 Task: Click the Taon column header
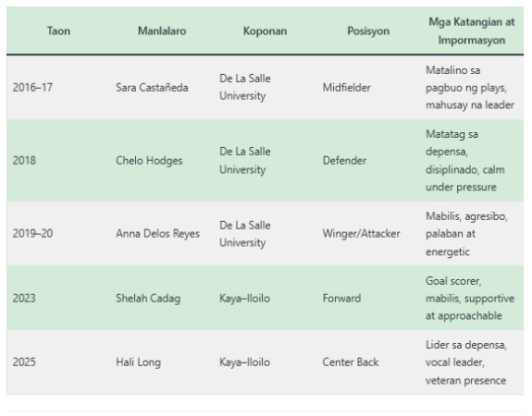(58, 31)
